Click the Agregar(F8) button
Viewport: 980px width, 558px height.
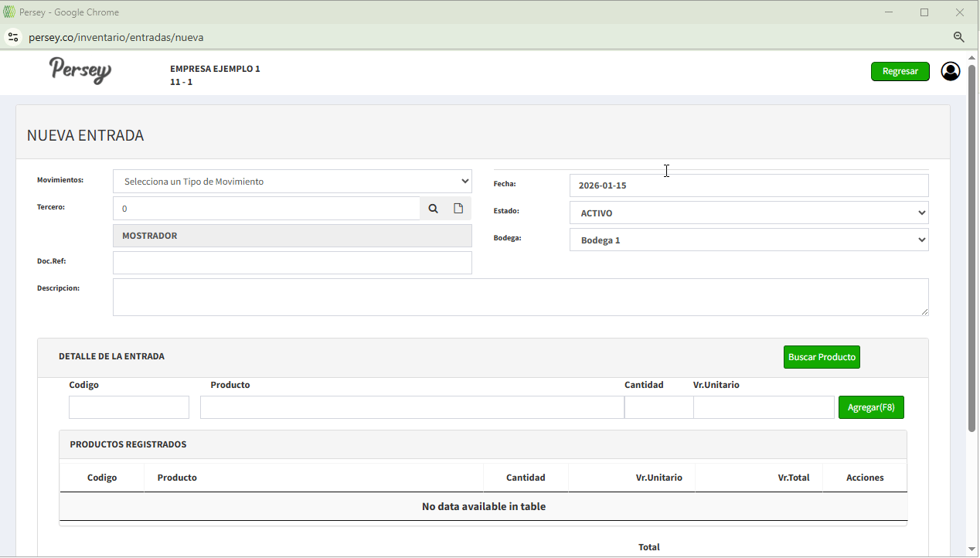(x=870, y=407)
